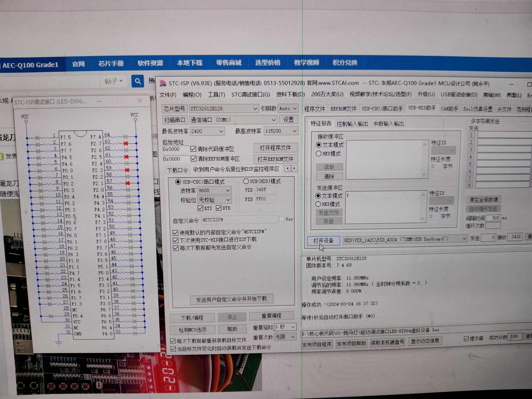This screenshot has width=532, height=399.
Task: Click 接收缓冲区 scrollbar down arrow
Action: (424, 174)
